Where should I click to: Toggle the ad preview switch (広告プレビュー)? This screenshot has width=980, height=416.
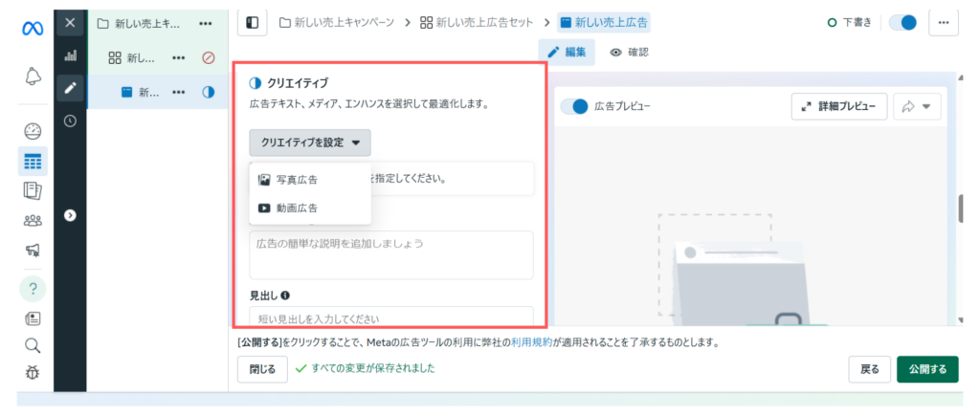(x=573, y=106)
